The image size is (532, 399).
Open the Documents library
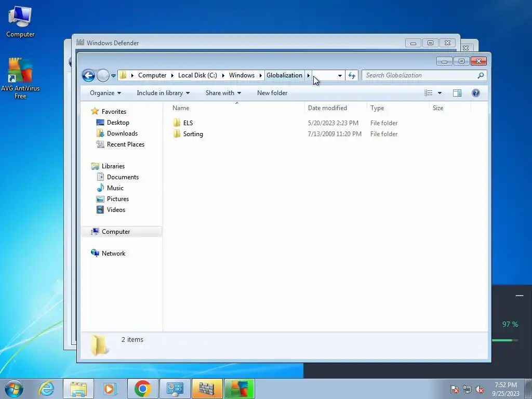coord(123,177)
